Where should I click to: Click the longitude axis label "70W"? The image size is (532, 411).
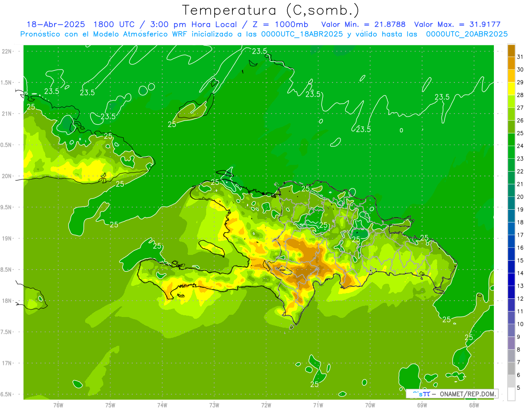(370, 405)
